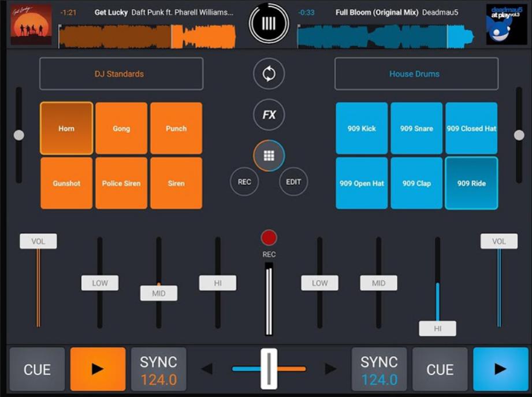Open the FX effects panel
Image resolution: width=532 pixels, height=397 pixels.
[269, 114]
